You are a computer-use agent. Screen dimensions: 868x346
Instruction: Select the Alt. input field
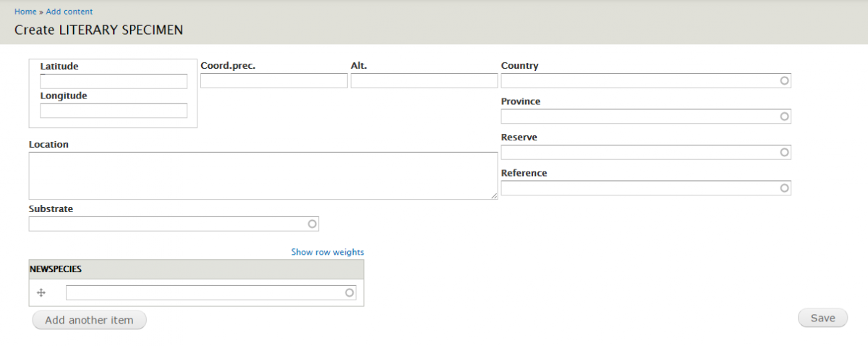click(x=424, y=81)
